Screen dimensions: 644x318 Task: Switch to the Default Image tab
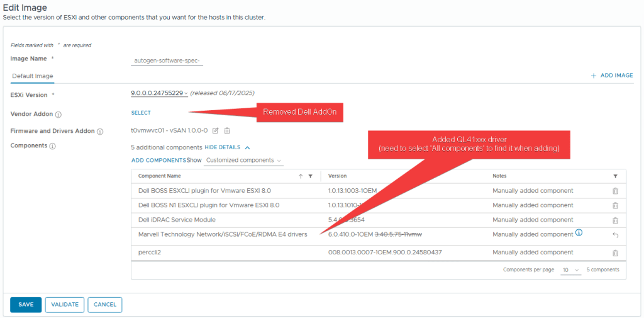click(x=33, y=76)
